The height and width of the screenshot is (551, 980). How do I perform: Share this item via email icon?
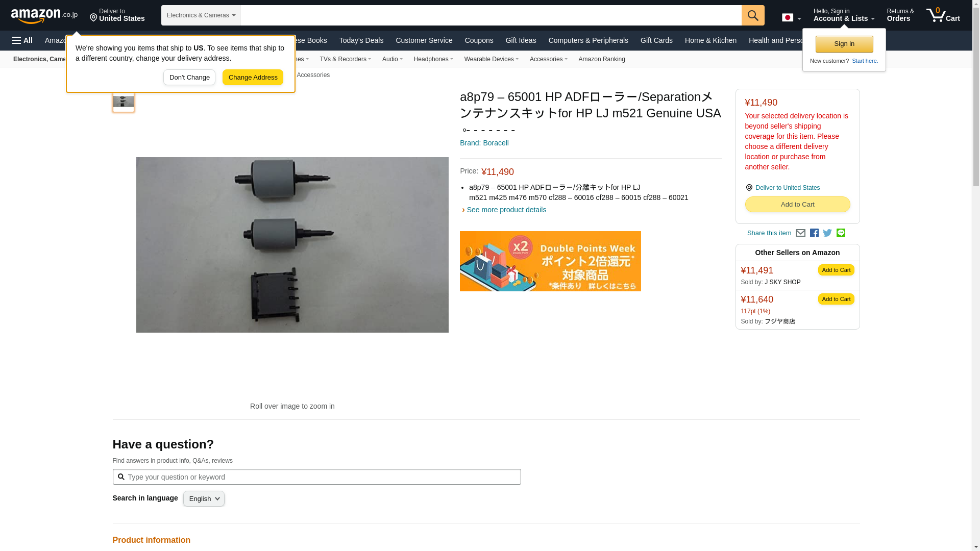(800, 233)
